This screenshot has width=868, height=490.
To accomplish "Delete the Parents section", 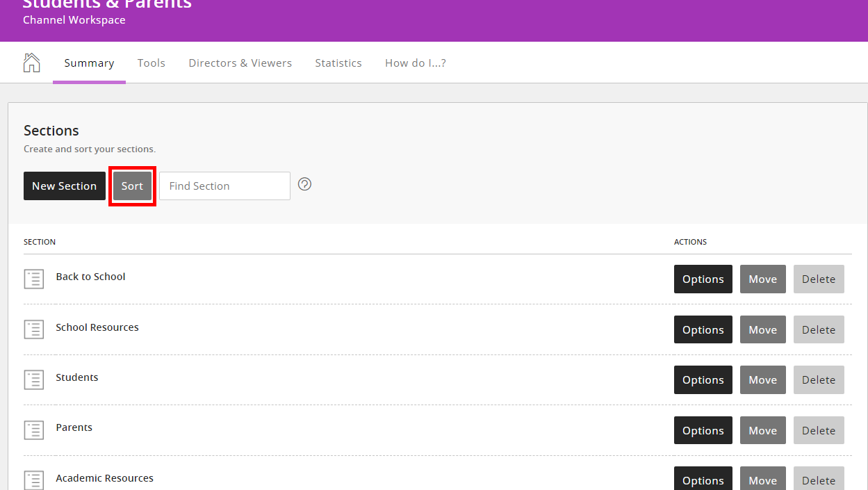I will point(819,430).
